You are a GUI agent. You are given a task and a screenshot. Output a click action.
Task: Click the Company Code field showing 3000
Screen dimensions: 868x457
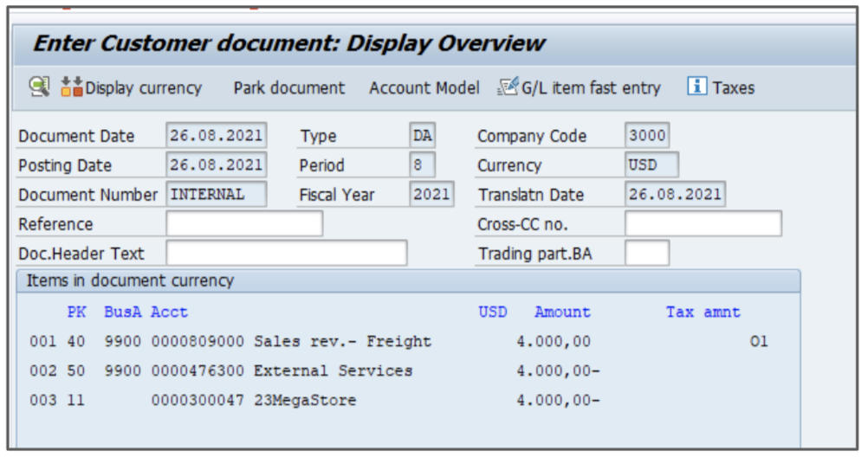pos(646,136)
